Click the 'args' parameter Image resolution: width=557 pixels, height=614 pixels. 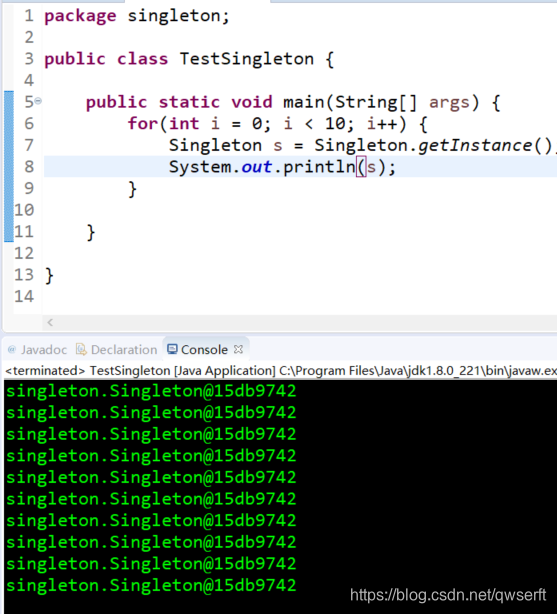tap(449, 103)
